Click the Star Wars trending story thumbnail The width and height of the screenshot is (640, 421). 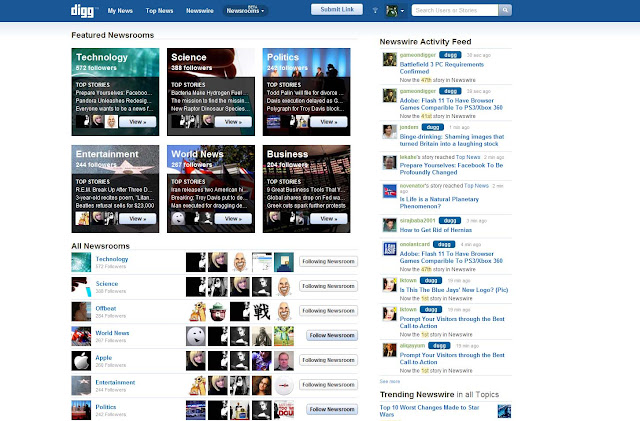point(504,411)
